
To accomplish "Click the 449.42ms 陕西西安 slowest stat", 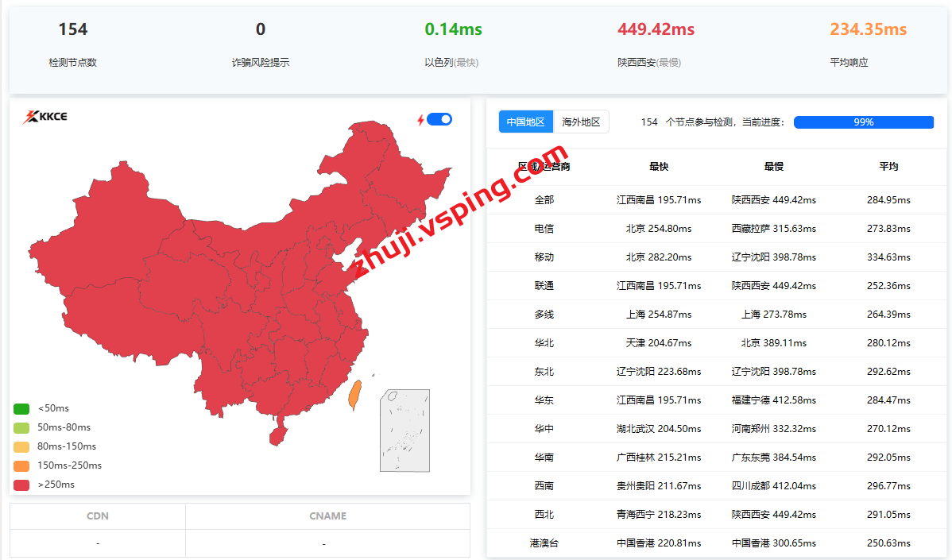I will pos(656,30).
